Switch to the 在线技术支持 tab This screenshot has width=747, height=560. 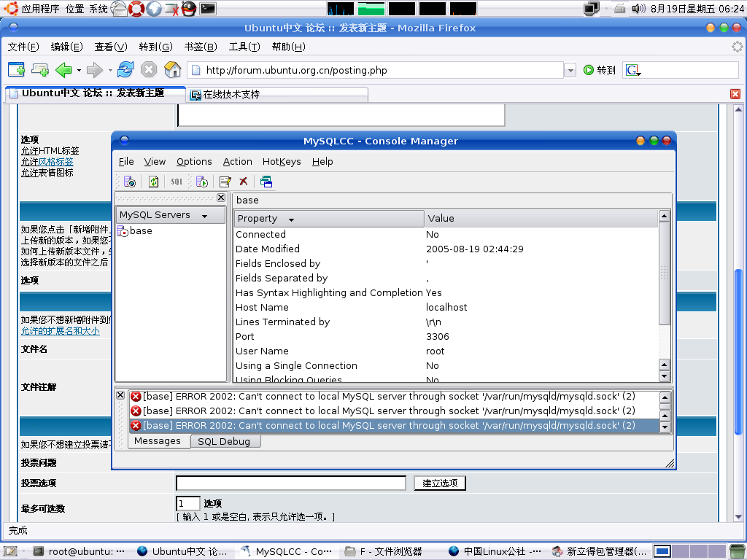tap(276, 94)
